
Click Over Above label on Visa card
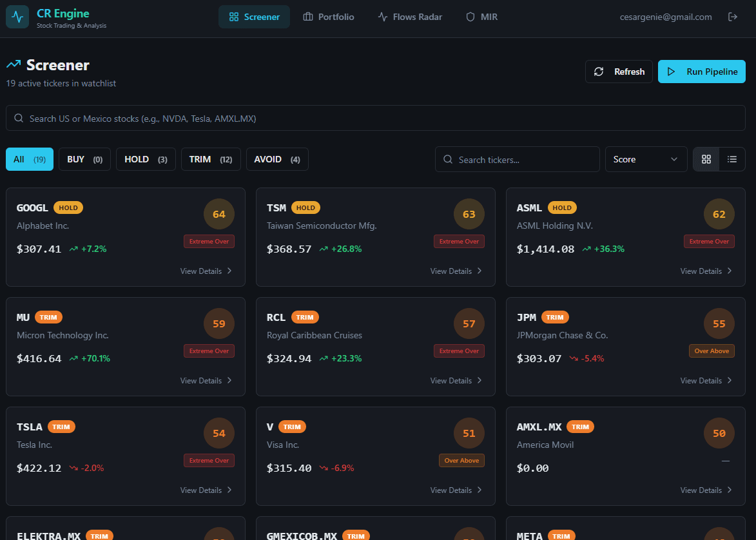point(461,461)
